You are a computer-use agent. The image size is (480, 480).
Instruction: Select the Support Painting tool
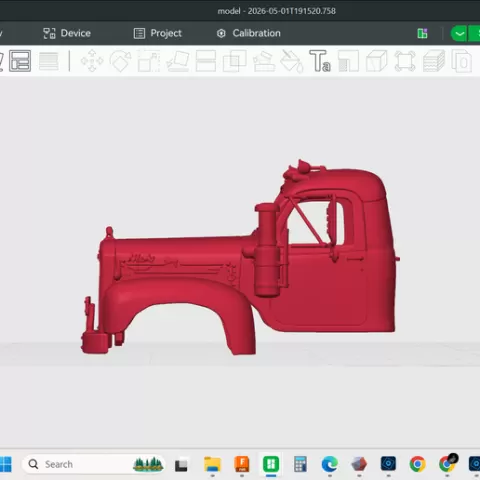tap(264, 61)
